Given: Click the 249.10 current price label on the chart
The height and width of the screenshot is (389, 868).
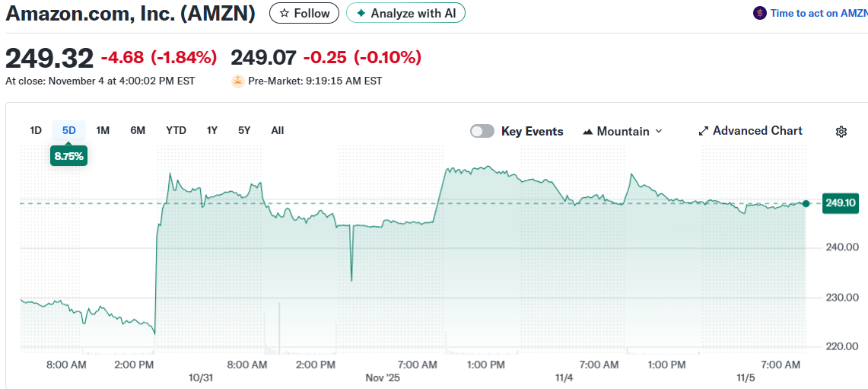Looking at the screenshot, I should tap(841, 202).
